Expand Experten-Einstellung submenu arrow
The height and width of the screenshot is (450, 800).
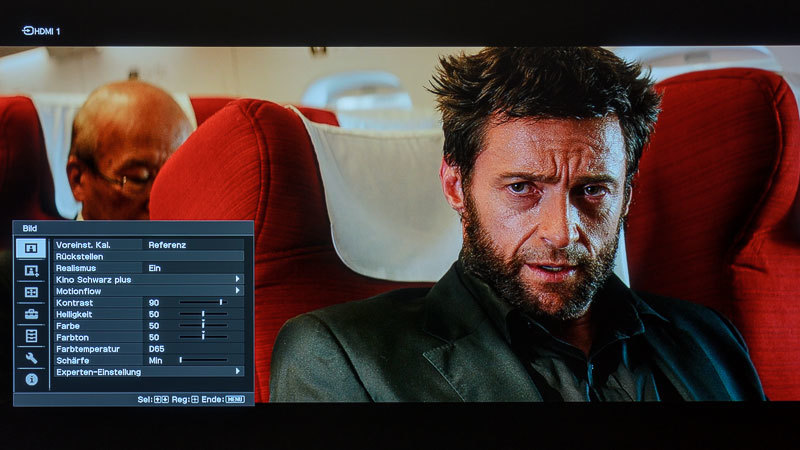click(237, 371)
